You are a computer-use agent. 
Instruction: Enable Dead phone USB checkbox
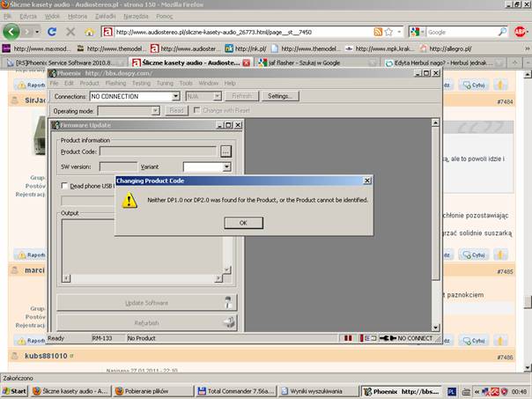pyautogui.click(x=64, y=186)
